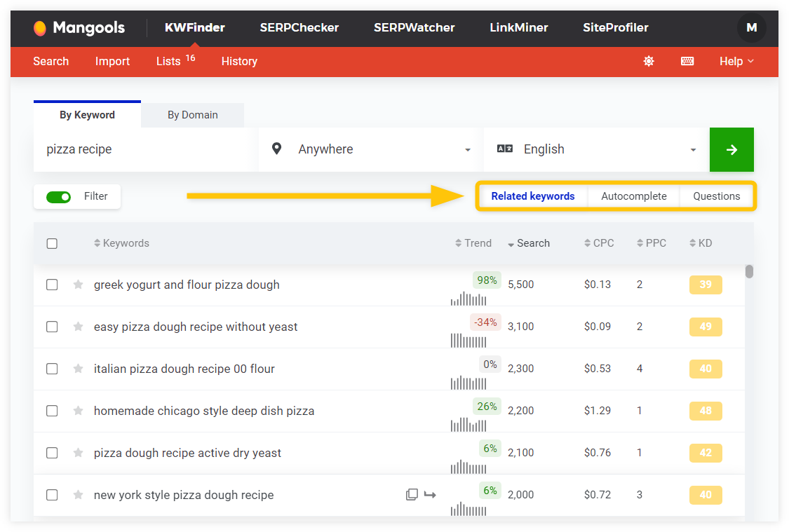789x532 pixels.
Task: Copy the new york style pizza keyword
Action: coord(412,494)
